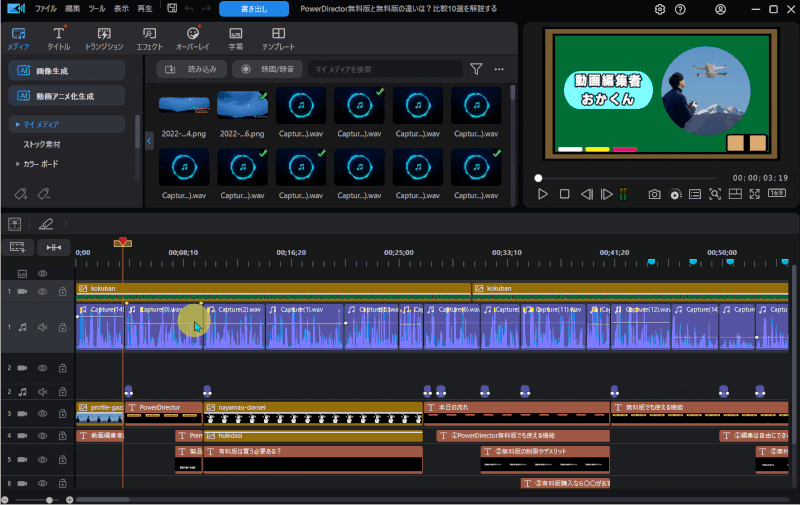Step to the previous frame
The width and height of the screenshot is (800, 505).
click(x=587, y=194)
